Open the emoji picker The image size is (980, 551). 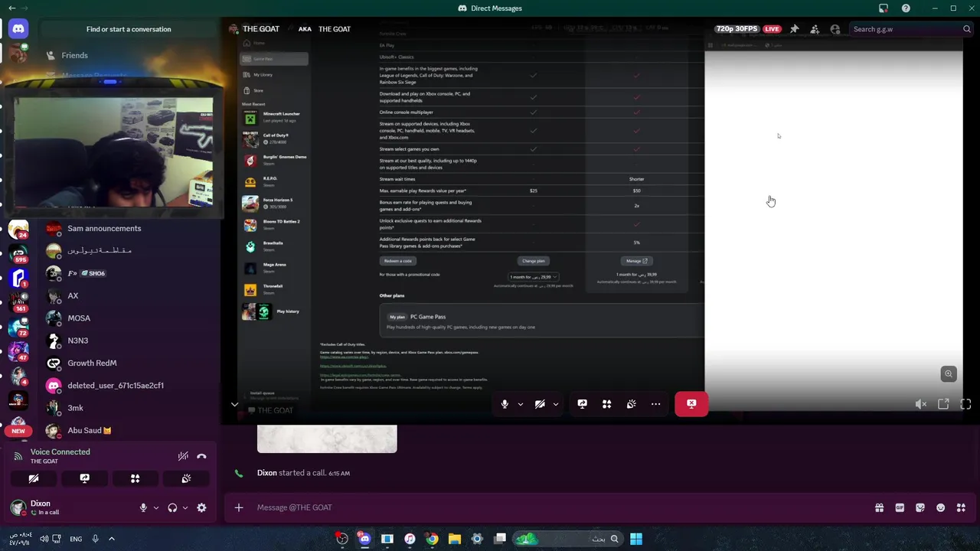click(x=941, y=507)
